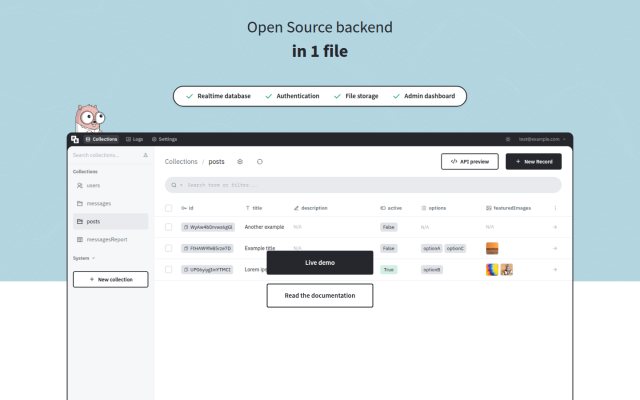Open the second thumbnail in the Lorem ipsum row
This screenshot has width=640, height=400.
[x=507, y=269]
